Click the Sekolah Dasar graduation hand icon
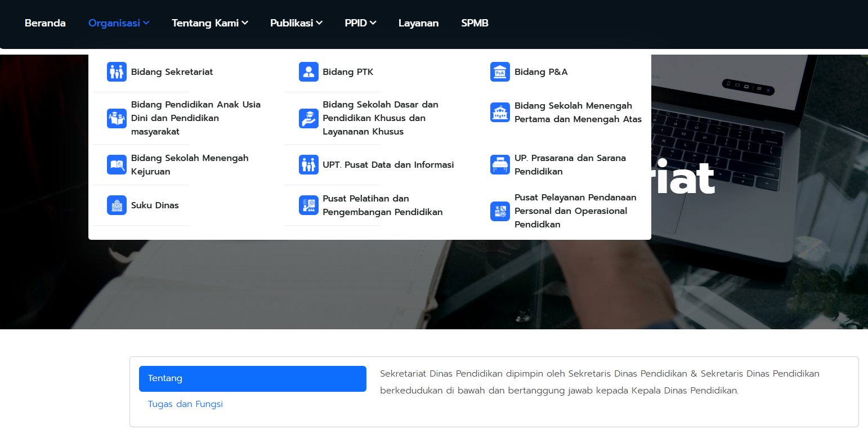This screenshot has height=434, width=868. coord(308,118)
